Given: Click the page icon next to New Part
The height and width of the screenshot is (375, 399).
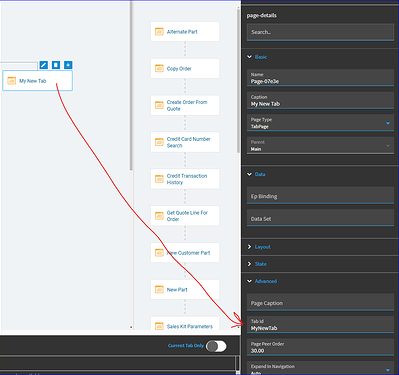Looking at the screenshot, I should tap(159, 289).
